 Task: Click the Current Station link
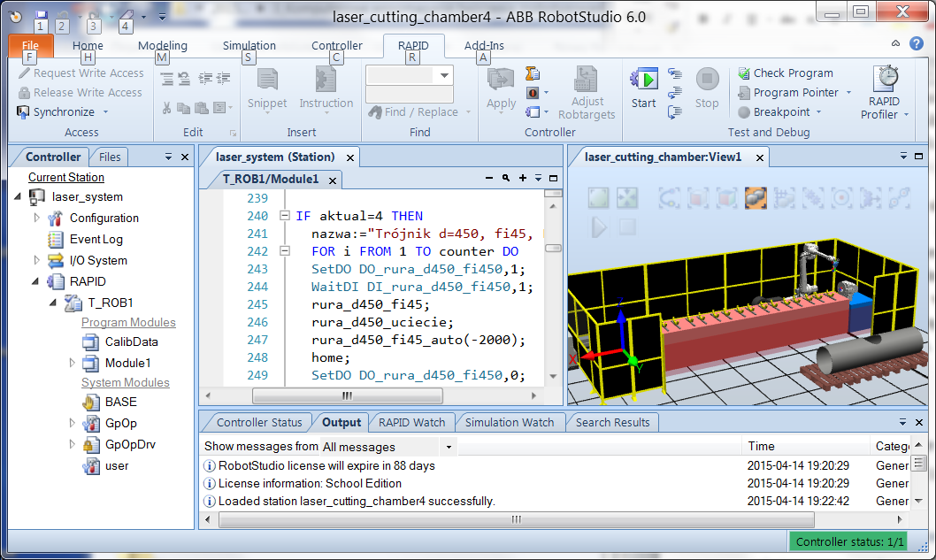66,177
